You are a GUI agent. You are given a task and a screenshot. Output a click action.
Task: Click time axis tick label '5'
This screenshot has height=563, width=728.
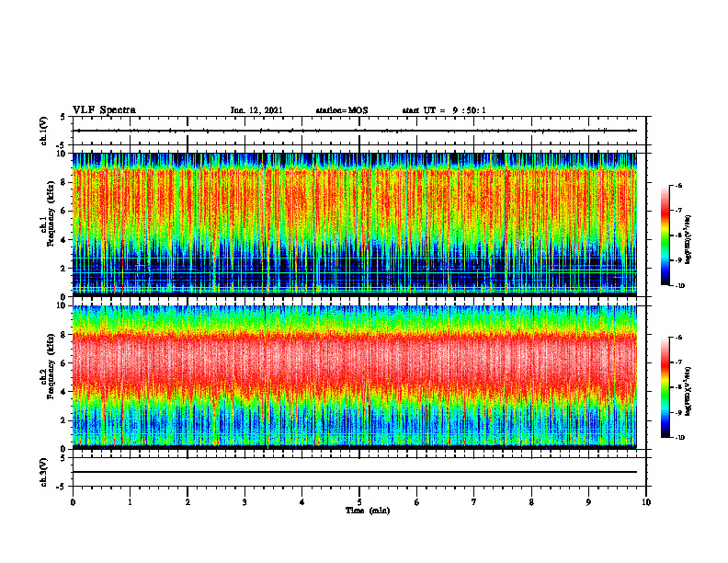coord(359,502)
